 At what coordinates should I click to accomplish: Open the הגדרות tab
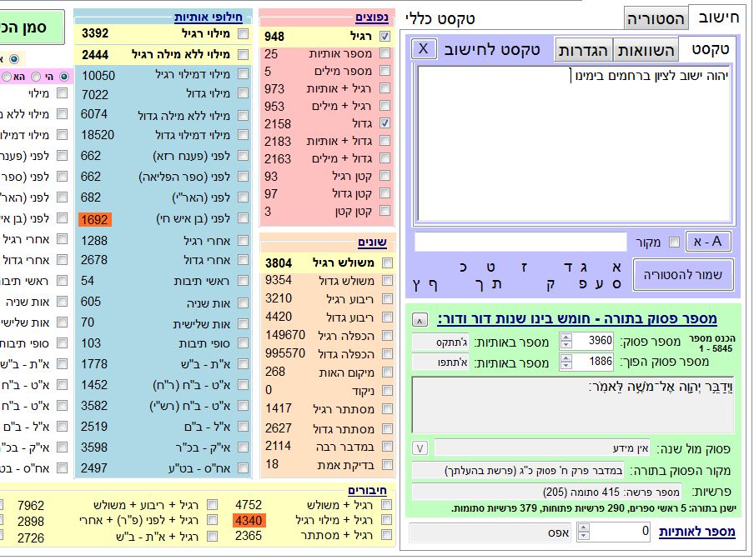(584, 49)
